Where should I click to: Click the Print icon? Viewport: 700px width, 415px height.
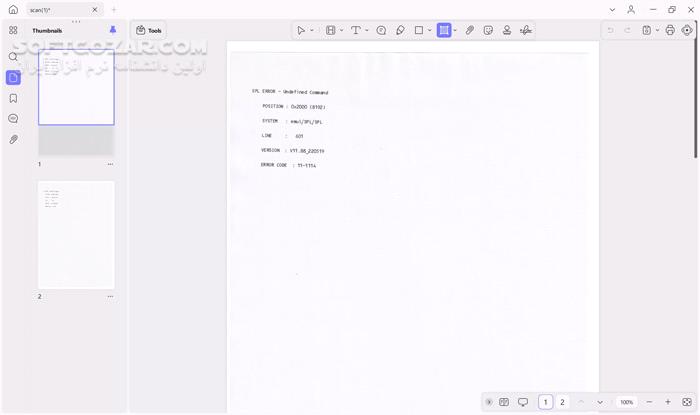(x=670, y=30)
